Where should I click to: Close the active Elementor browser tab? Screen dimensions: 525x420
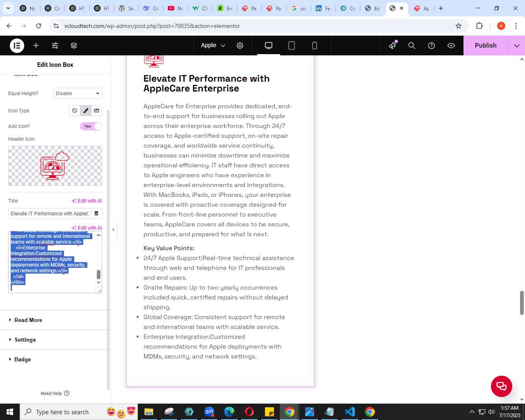pos(402,8)
